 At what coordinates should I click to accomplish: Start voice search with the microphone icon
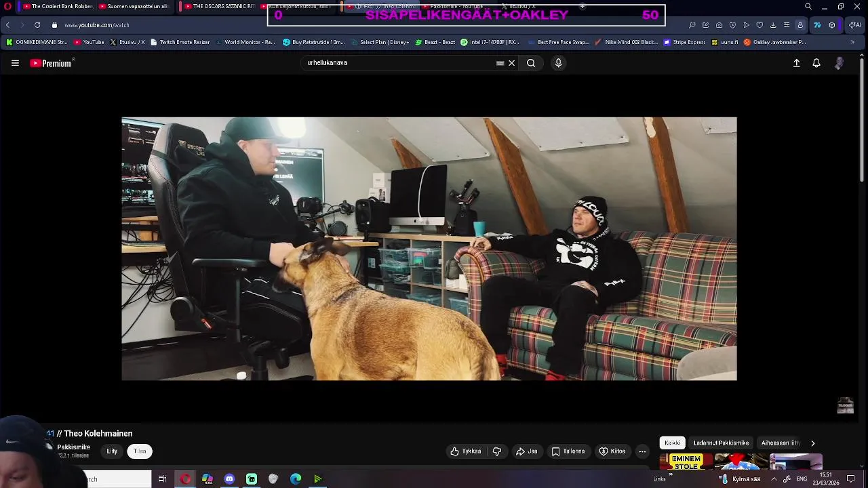click(558, 63)
